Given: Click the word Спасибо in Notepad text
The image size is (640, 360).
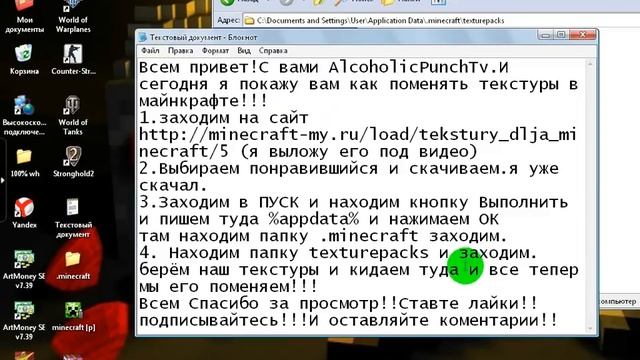Looking at the screenshot, I should point(224,304).
